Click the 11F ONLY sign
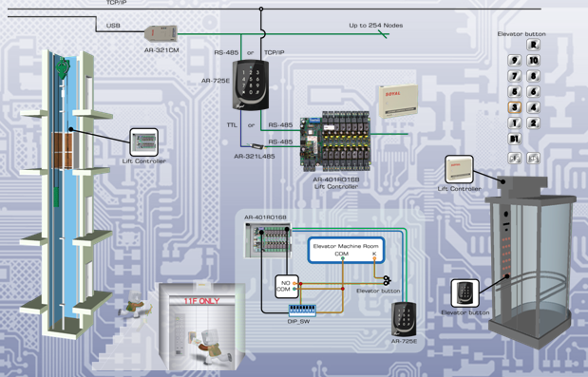This screenshot has height=377, width=588. click(x=201, y=301)
